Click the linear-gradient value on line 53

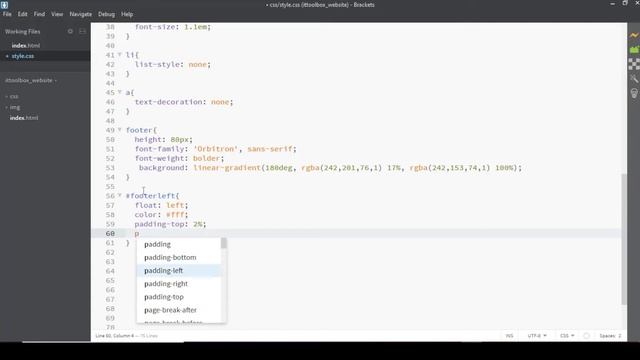click(x=227, y=168)
